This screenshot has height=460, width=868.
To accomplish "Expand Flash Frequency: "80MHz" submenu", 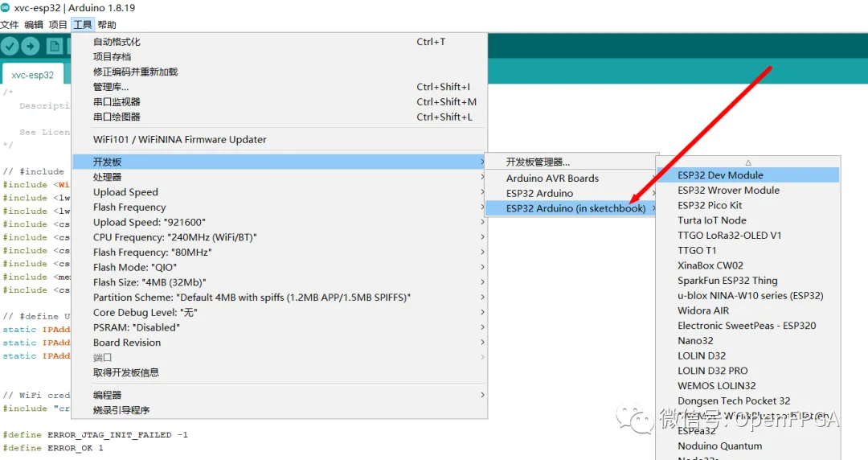I will 280,252.
